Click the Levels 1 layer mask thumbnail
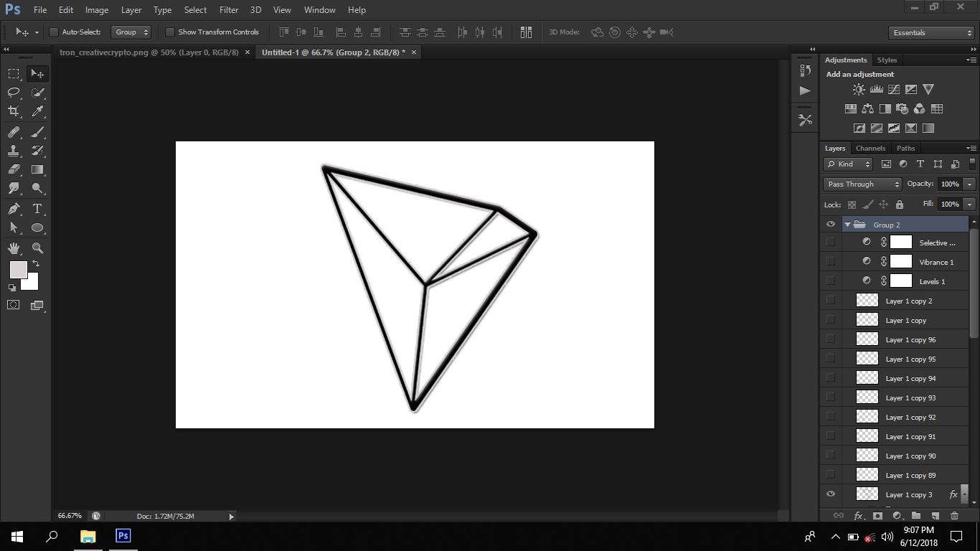The image size is (980, 551). [900, 281]
